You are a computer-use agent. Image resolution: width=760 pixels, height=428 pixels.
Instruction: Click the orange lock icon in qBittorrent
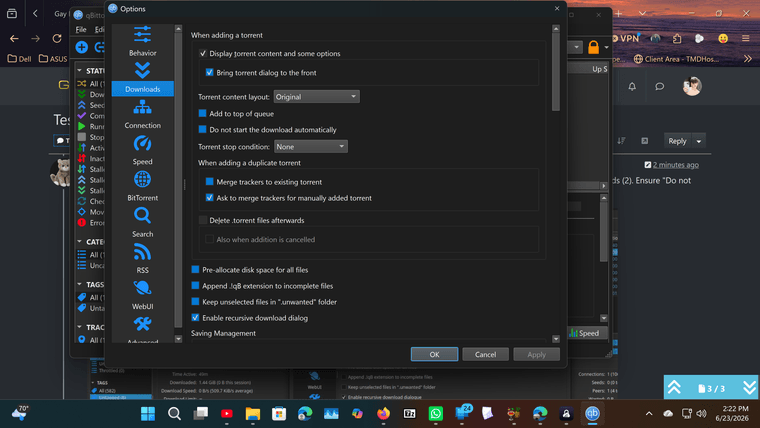[593, 47]
